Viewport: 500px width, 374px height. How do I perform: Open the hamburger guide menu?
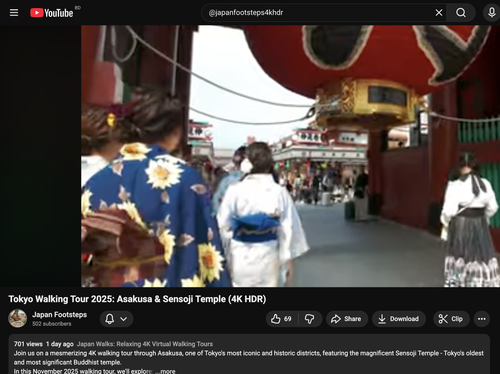[14, 13]
